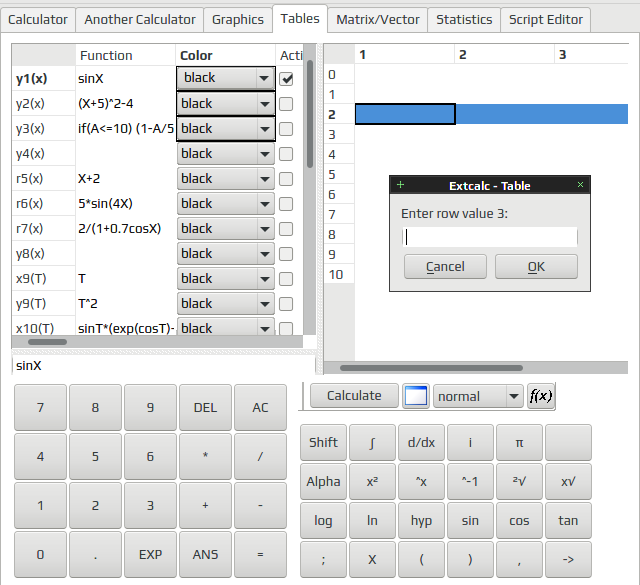
Task: Switch to the Calculator tab
Action: pos(38,20)
